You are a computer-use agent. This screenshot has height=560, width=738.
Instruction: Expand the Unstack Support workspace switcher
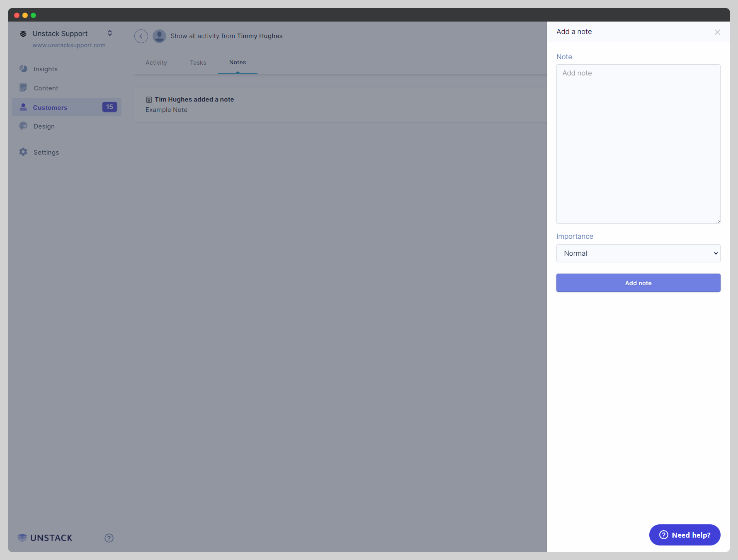pos(110,33)
